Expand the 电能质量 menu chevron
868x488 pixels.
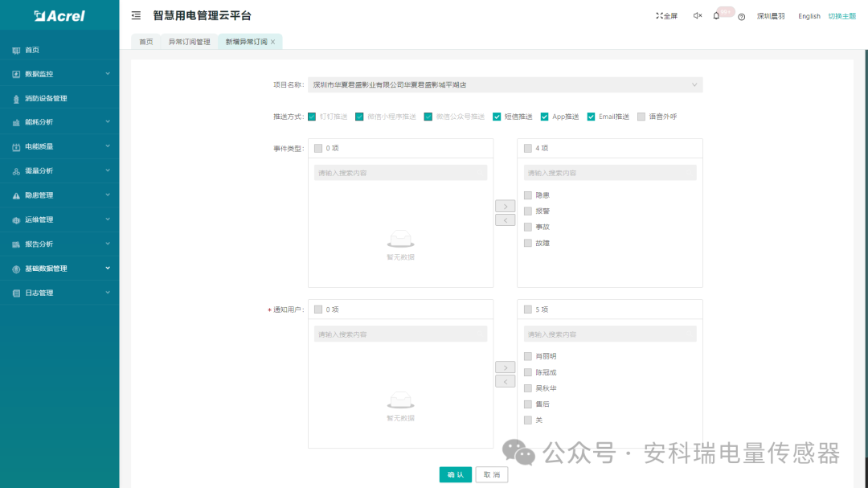[108, 146]
